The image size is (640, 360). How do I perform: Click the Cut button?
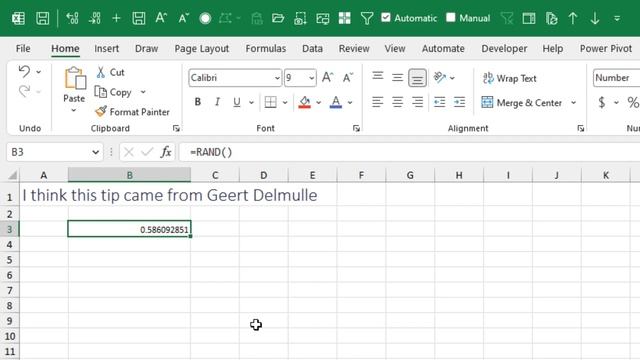pyautogui.click(x=110, y=72)
